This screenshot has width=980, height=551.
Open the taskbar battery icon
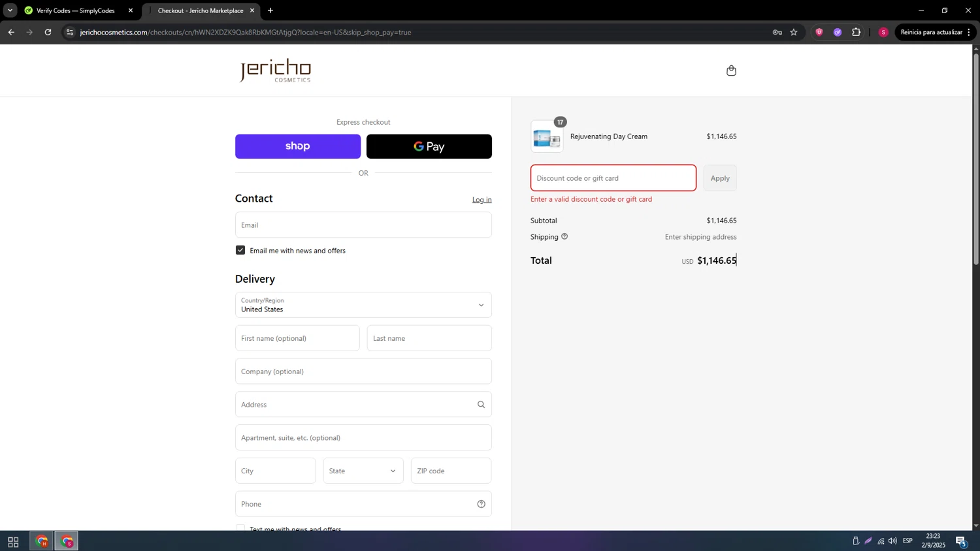[x=856, y=541]
